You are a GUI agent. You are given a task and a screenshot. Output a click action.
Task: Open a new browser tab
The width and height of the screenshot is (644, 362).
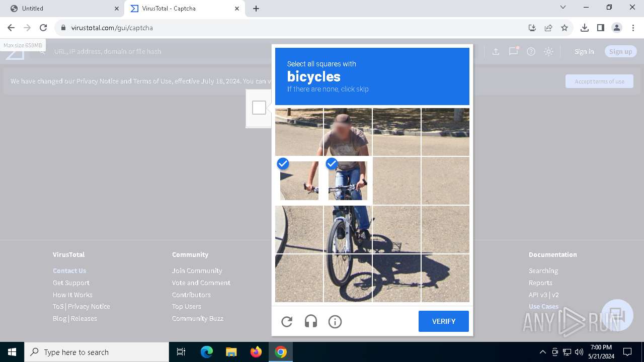pos(256,9)
